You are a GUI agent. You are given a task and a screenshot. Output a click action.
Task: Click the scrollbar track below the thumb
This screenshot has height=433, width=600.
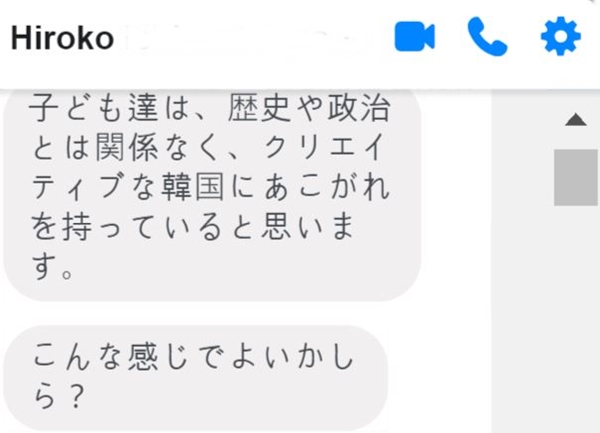coord(576,317)
